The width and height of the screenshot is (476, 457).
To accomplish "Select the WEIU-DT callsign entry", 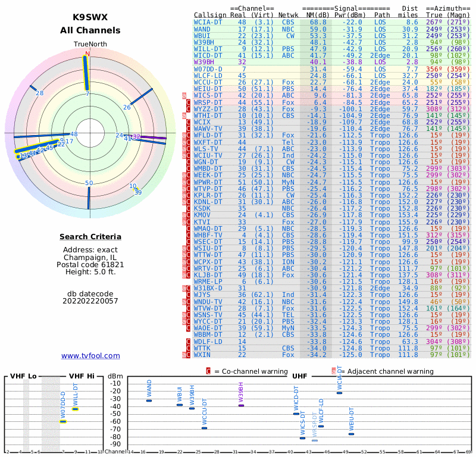I will click(x=208, y=89).
